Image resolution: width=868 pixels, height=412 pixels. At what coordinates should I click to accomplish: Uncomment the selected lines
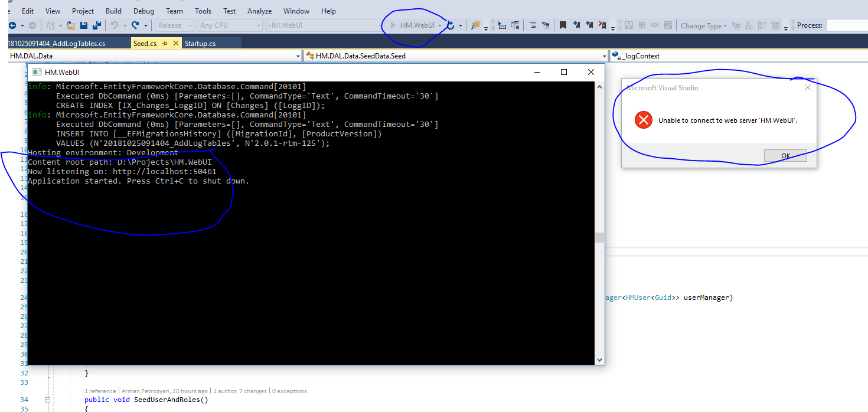click(x=546, y=25)
